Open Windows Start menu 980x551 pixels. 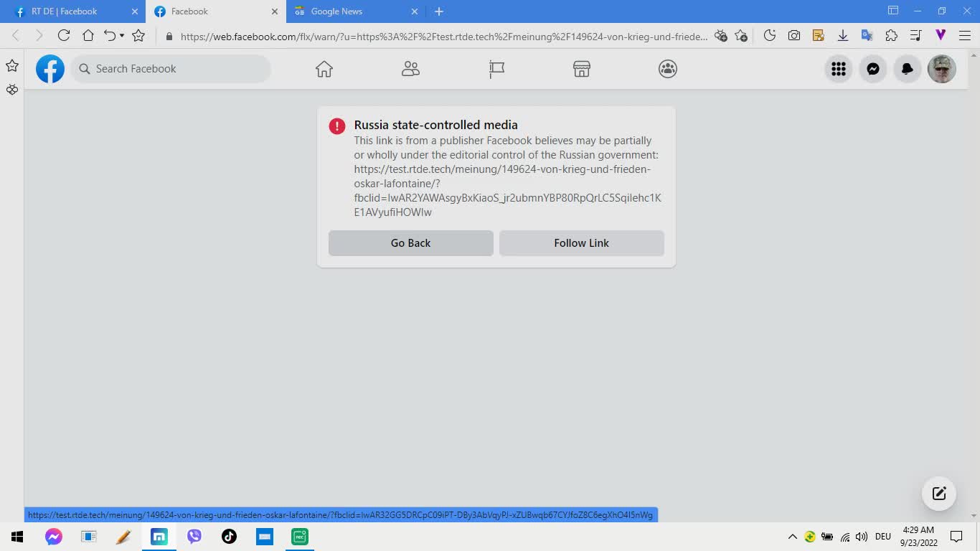point(17,537)
